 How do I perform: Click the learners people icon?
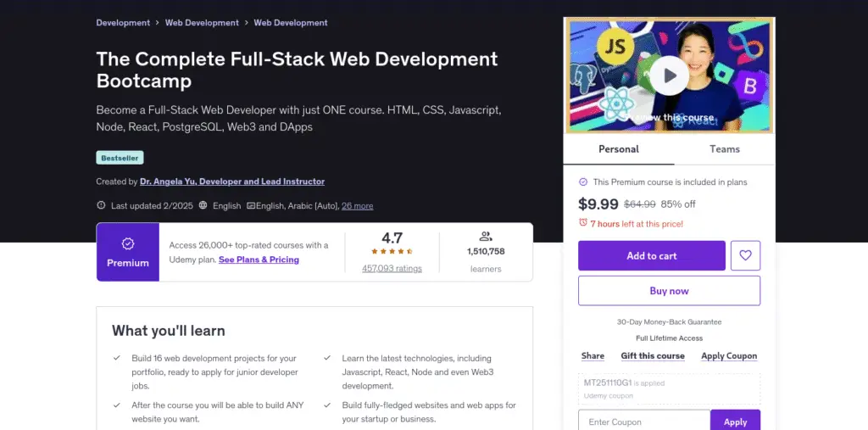tap(486, 237)
